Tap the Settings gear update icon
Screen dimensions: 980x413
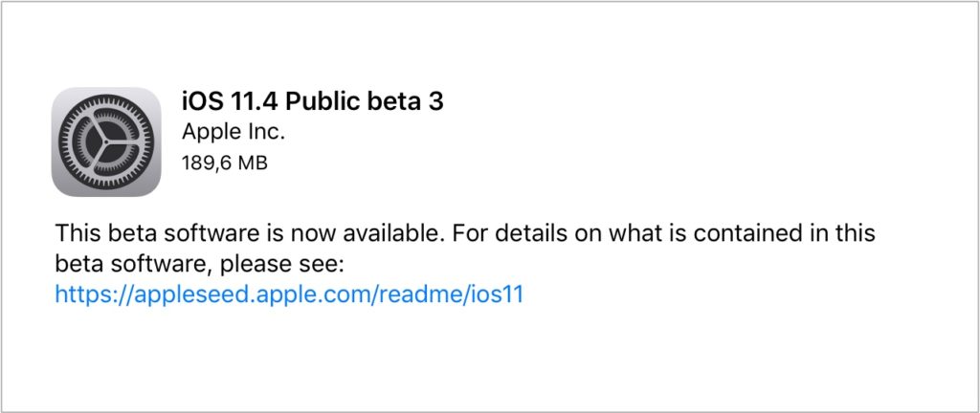coord(105,141)
